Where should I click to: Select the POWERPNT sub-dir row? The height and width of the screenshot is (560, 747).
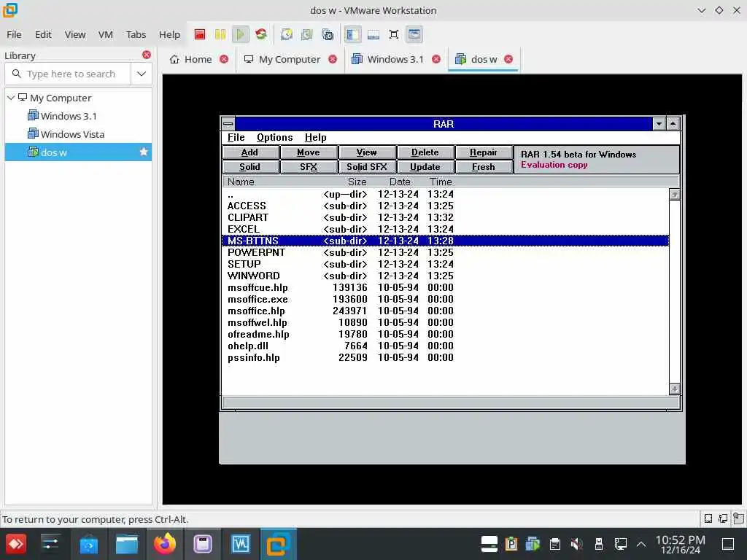coord(446,252)
